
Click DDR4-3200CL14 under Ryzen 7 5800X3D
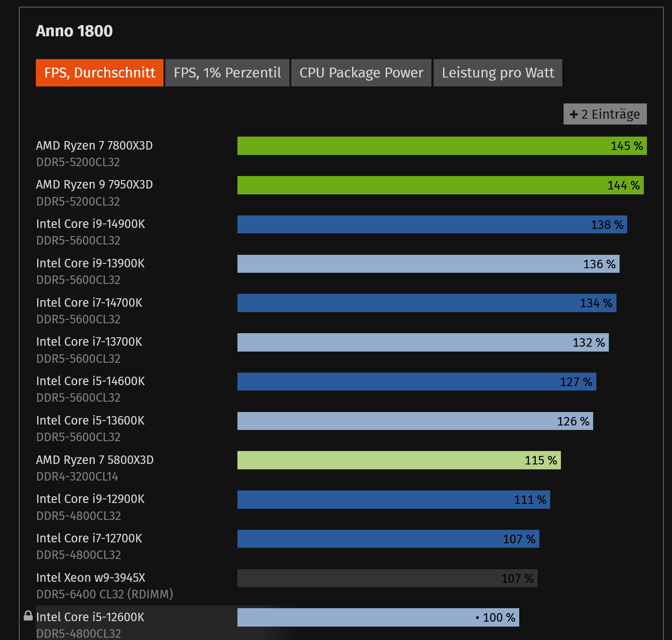click(77, 477)
